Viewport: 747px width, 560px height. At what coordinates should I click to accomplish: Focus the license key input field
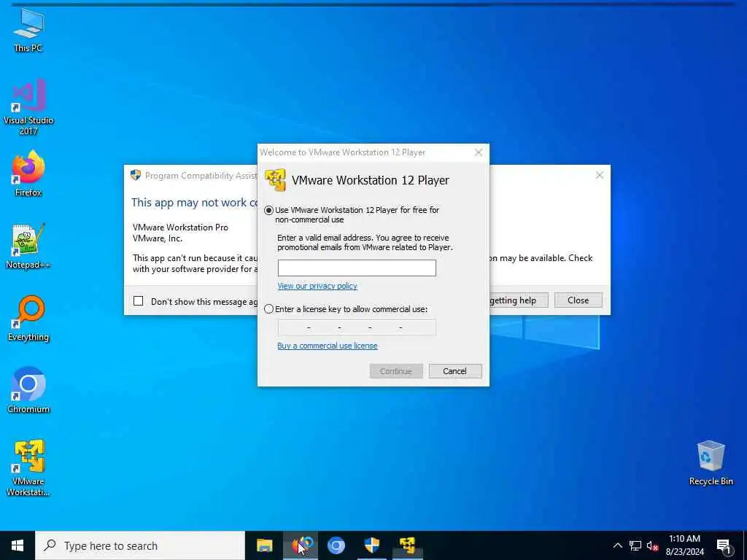tap(357, 327)
